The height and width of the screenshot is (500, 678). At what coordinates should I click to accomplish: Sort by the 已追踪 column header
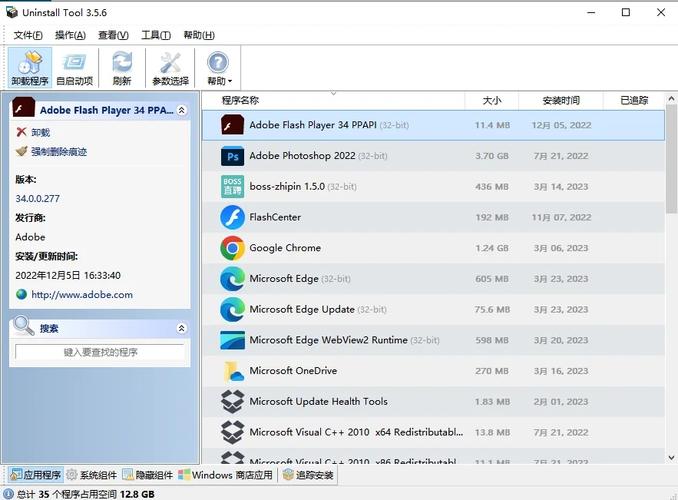(x=634, y=100)
